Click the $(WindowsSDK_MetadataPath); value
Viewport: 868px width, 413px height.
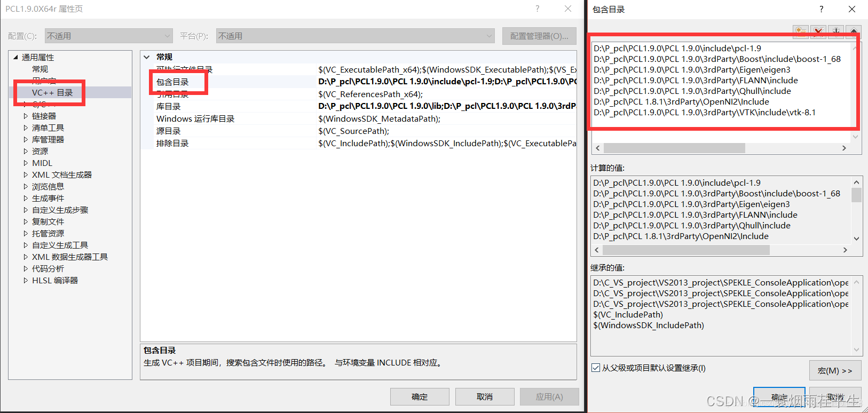pyautogui.click(x=379, y=118)
